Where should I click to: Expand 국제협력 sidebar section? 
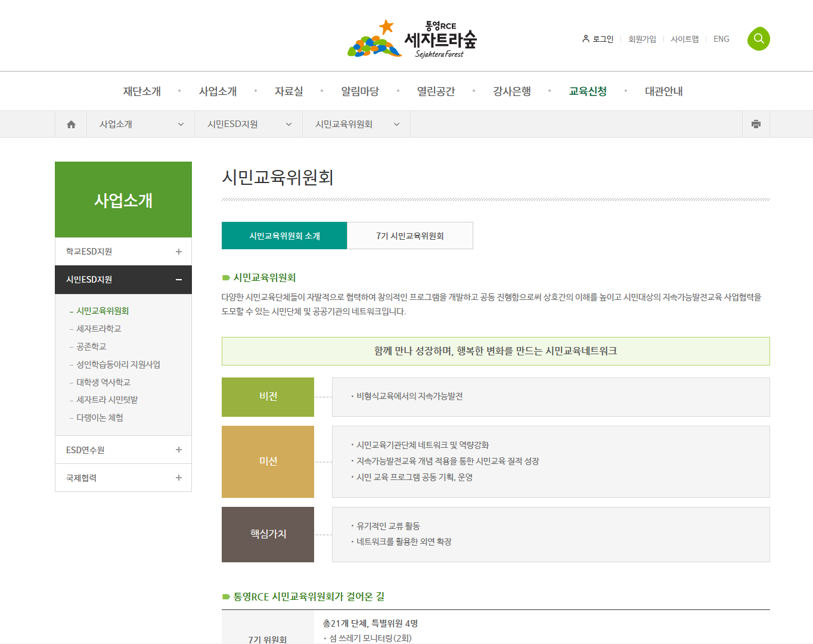178,478
